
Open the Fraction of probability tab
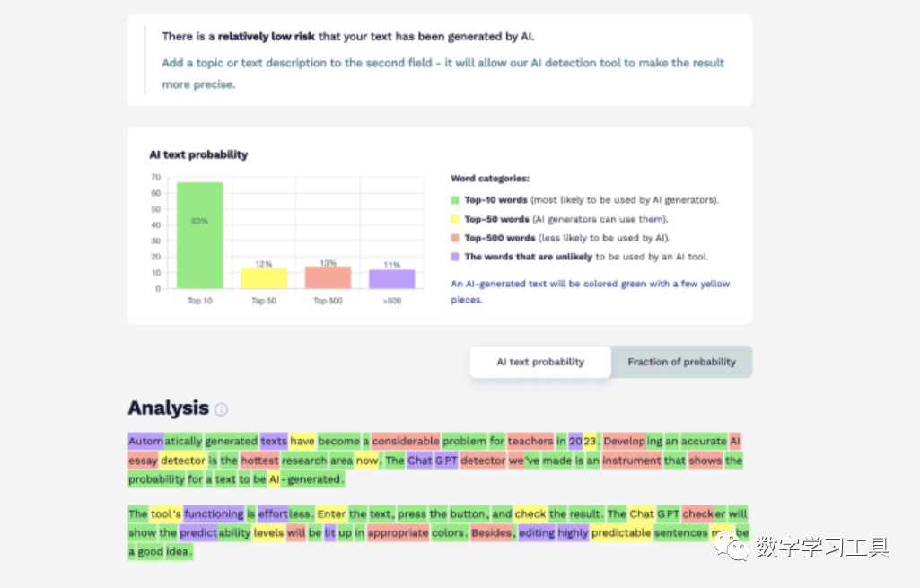pos(681,362)
